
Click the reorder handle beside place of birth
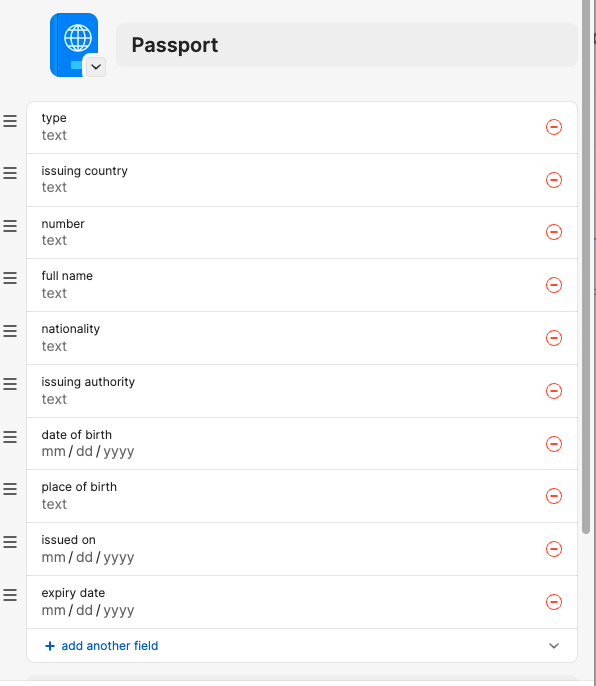(x=10, y=489)
